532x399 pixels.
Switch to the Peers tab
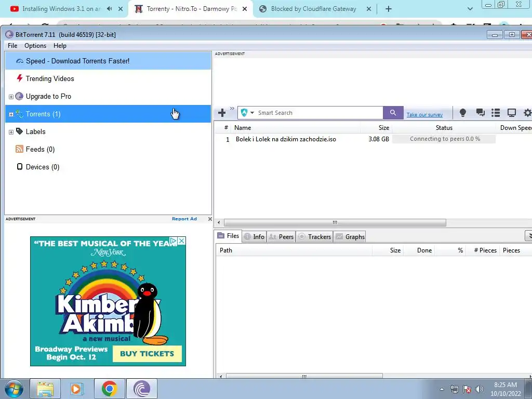coord(281,237)
